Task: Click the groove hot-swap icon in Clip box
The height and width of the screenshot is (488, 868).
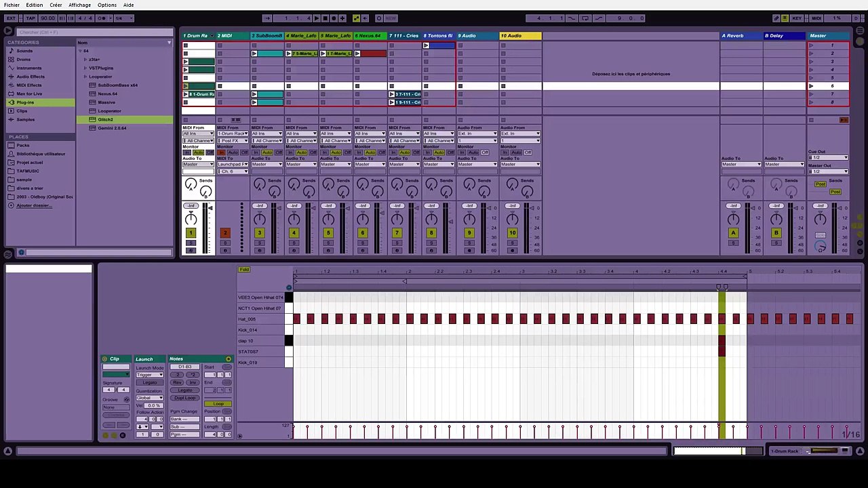Action: [x=126, y=400]
